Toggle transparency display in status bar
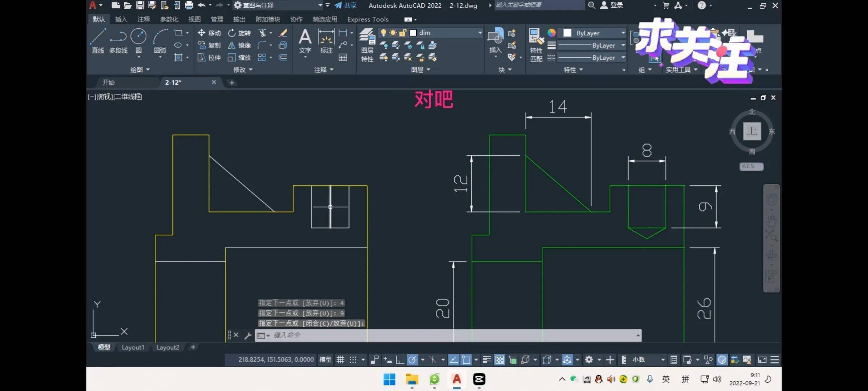The image size is (868, 391). coord(499,360)
